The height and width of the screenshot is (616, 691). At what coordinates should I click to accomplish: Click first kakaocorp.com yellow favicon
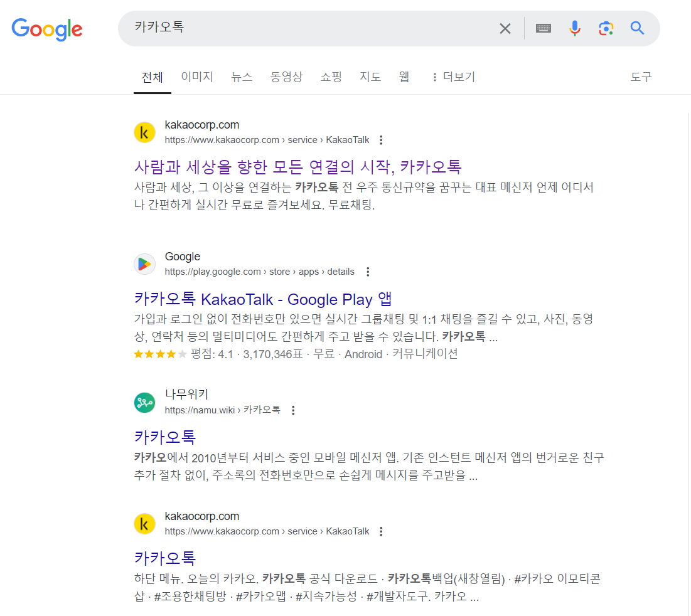pos(144,132)
